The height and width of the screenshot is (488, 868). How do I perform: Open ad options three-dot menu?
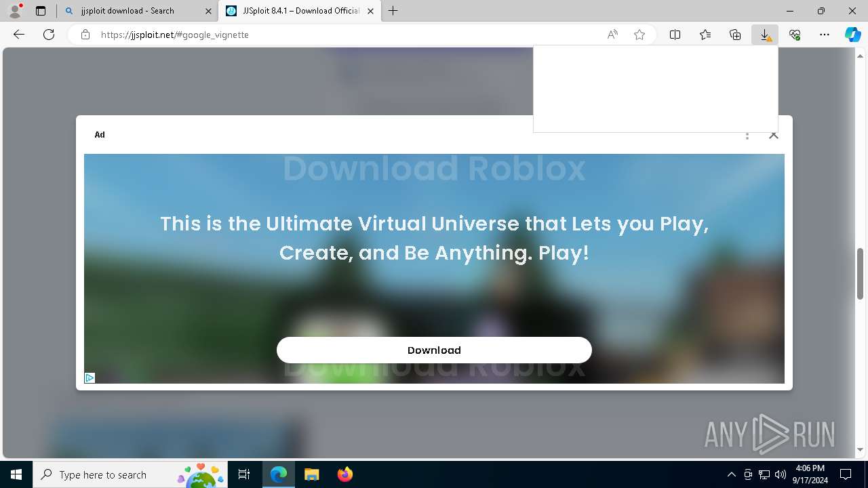click(747, 135)
